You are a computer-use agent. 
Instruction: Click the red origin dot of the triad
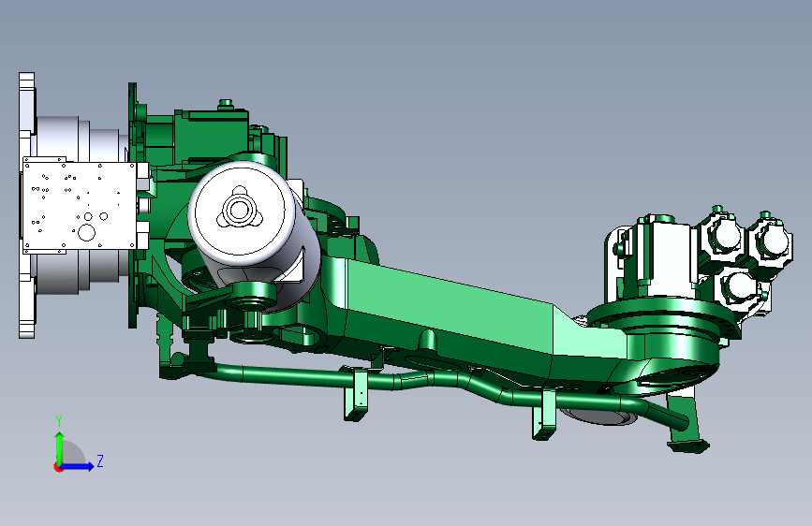[x=57, y=467]
